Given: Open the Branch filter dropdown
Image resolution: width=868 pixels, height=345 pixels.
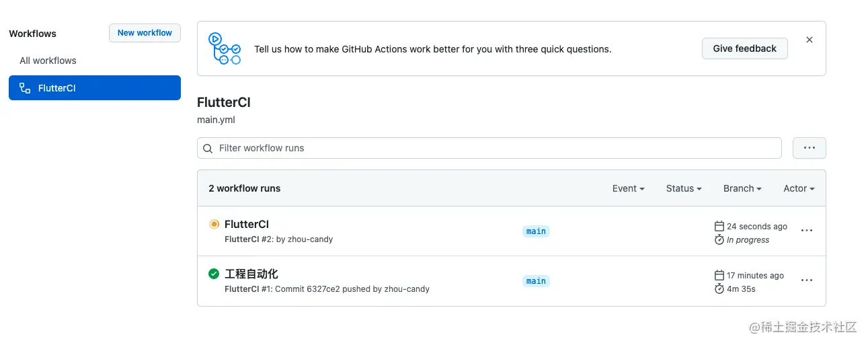Looking at the screenshot, I should point(742,188).
